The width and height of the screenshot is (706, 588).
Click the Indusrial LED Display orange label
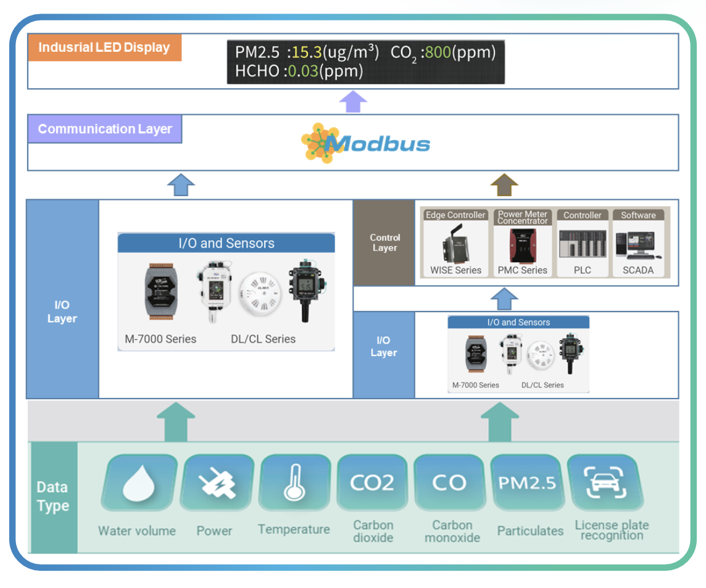tap(104, 48)
